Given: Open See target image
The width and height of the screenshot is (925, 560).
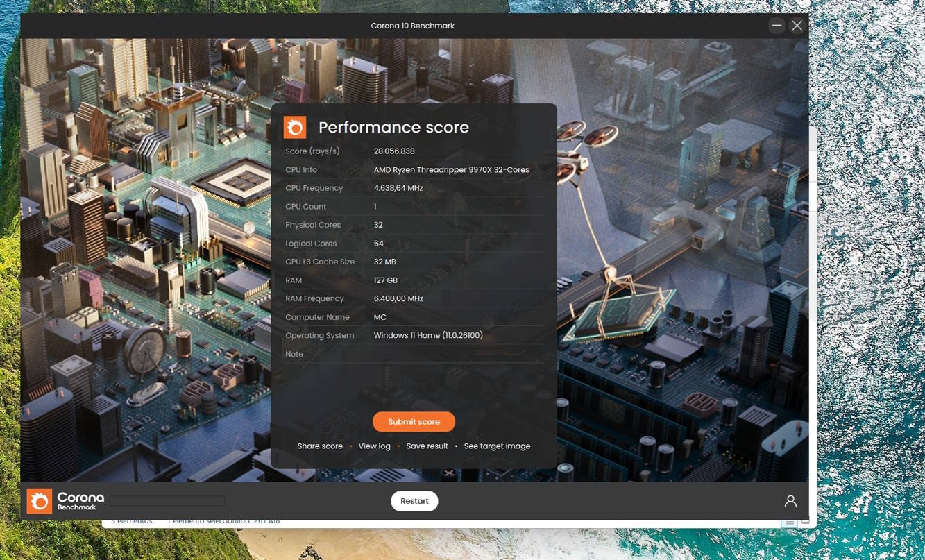Looking at the screenshot, I should [497, 446].
